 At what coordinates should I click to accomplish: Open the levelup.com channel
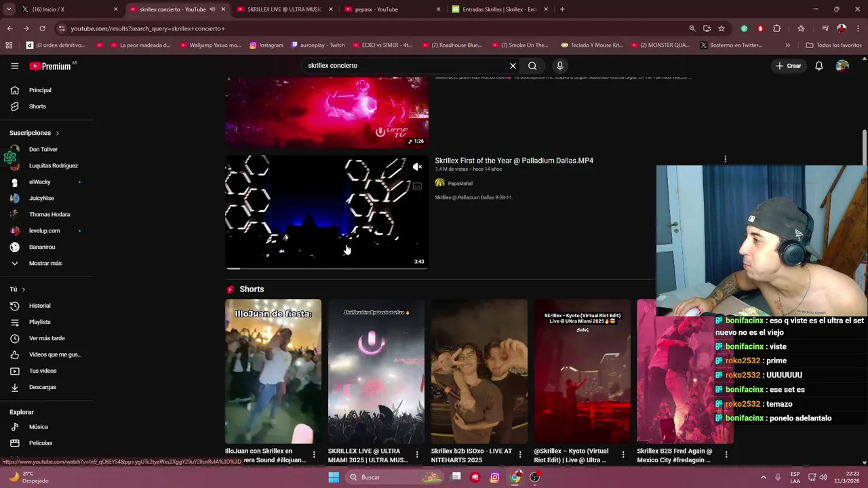coord(44,230)
